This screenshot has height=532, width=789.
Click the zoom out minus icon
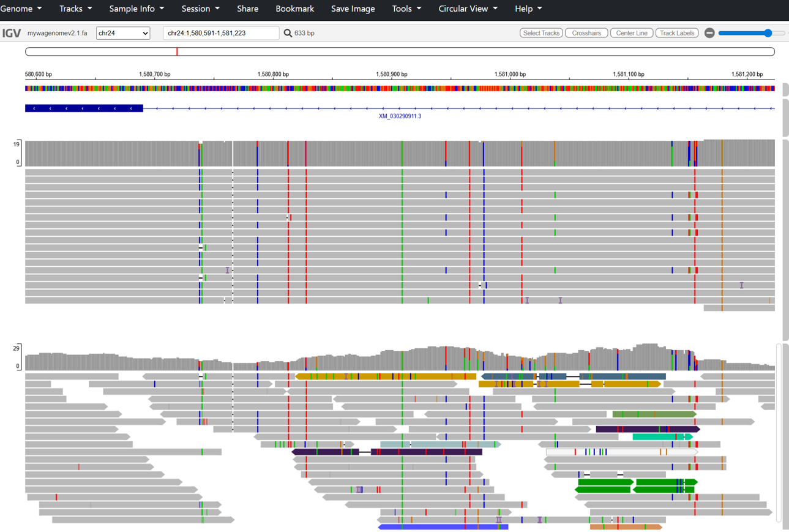click(709, 33)
